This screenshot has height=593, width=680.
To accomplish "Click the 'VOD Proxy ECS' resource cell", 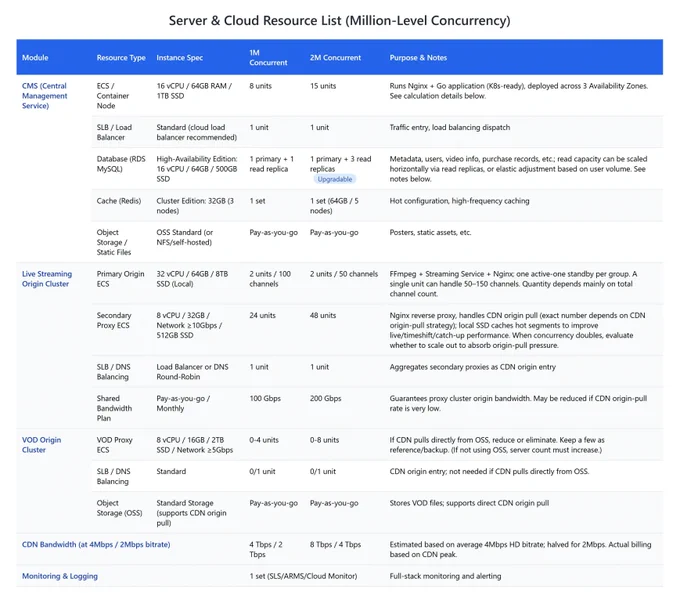I will 114,445.
